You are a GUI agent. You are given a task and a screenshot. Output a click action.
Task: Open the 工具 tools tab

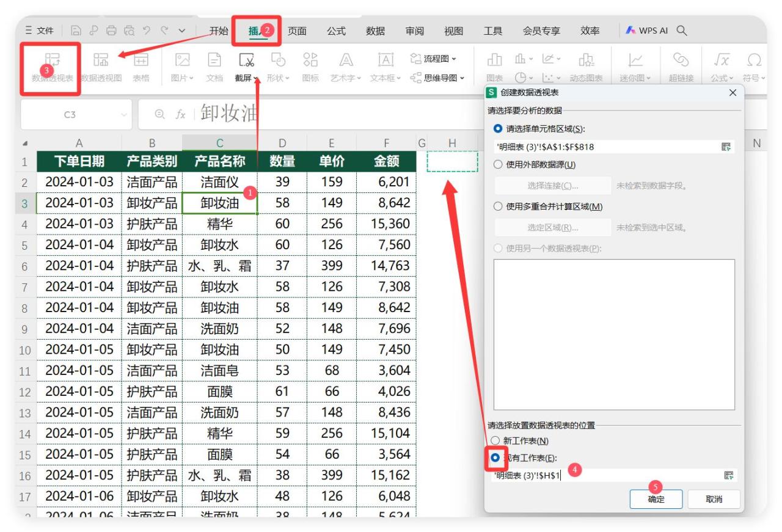(493, 31)
